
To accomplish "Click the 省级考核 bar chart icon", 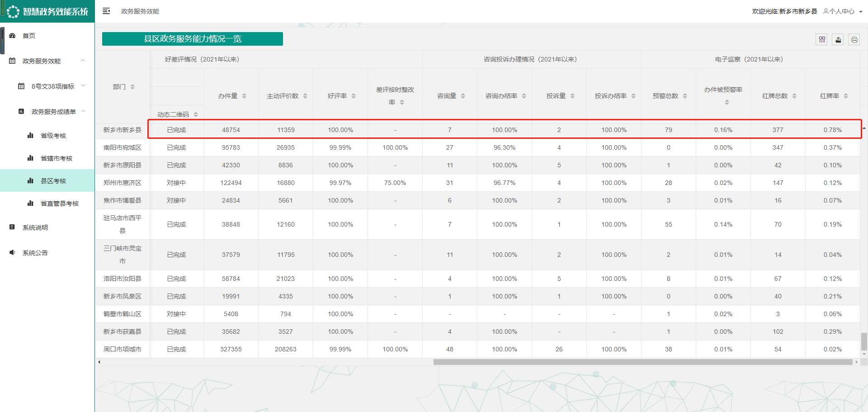I will (x=31, y=136).
